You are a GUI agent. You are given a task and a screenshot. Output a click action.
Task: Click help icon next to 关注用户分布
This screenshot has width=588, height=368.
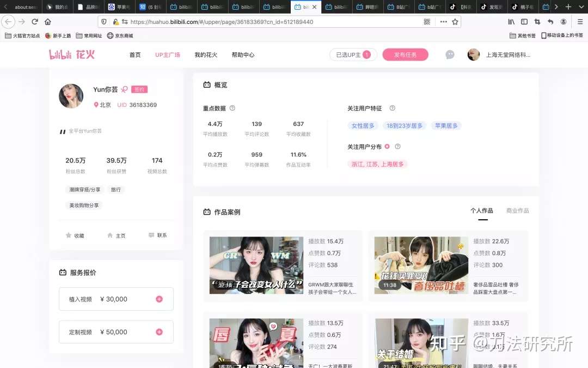(397, 147)
